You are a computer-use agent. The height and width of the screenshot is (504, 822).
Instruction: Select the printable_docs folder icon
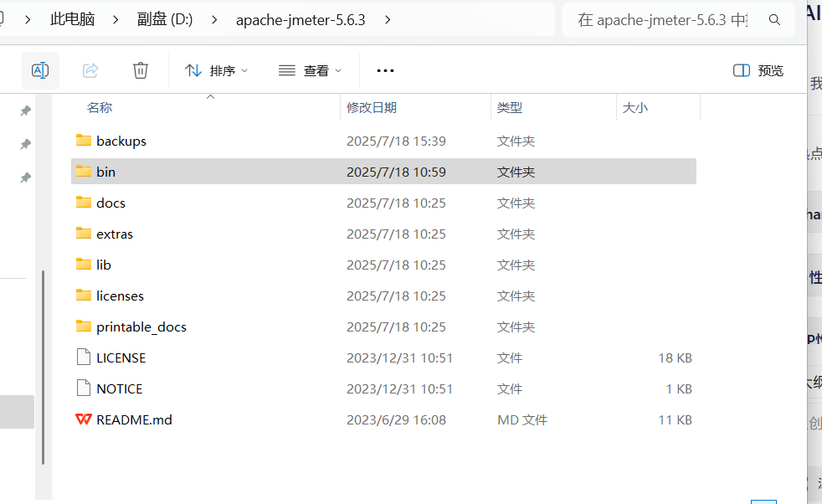click(84, 327)
